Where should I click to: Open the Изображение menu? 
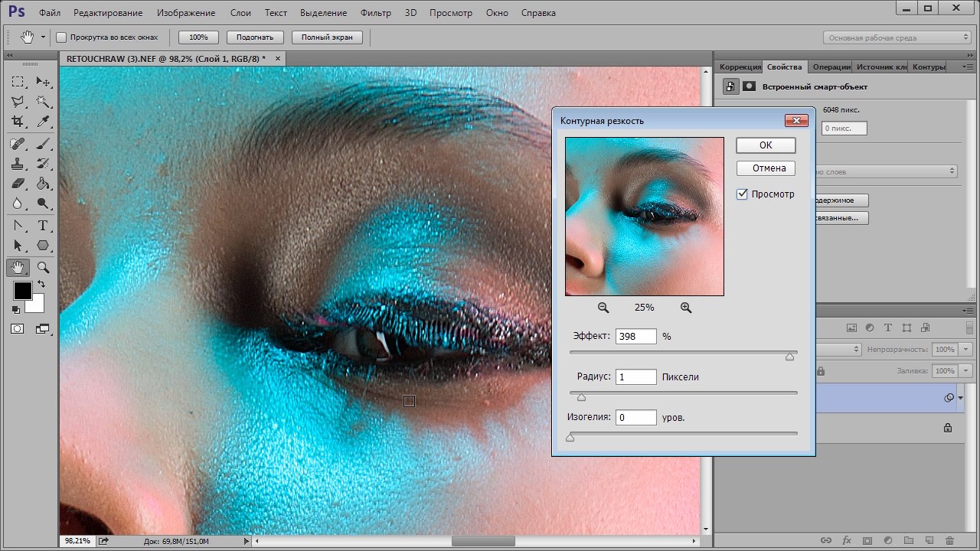187,13
